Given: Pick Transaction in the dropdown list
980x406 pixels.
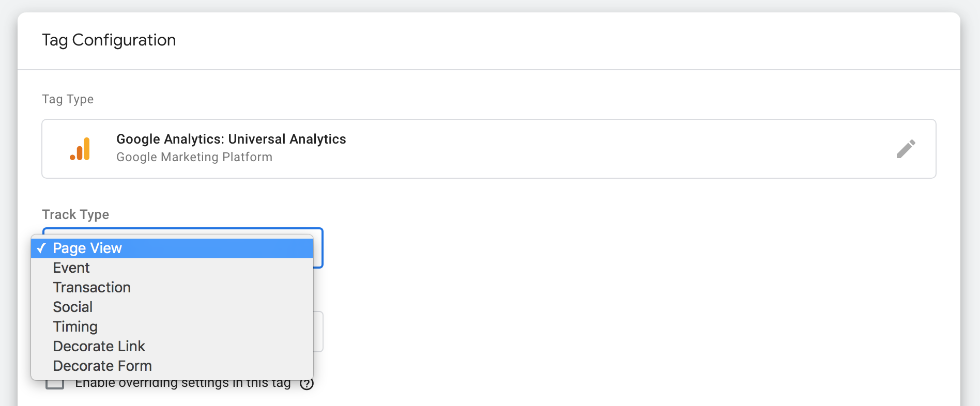Looking at the screenshot, I should pyautogui.click(x=172, y=288).
